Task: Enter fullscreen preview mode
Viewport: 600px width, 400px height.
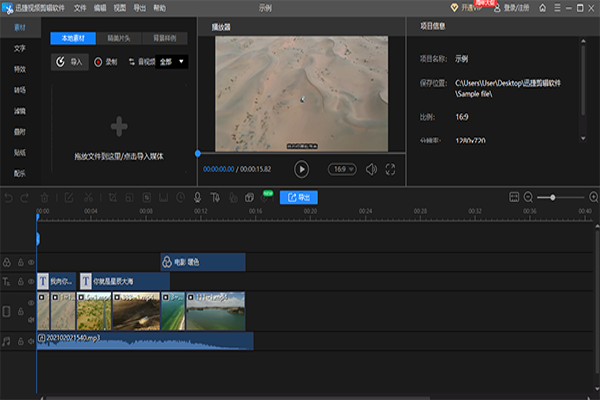Action: click(390, 169)
